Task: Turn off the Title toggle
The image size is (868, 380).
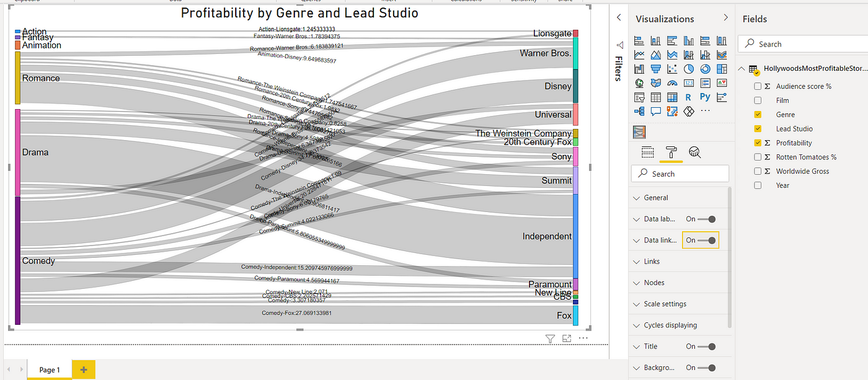Action: tap(707, 347)
